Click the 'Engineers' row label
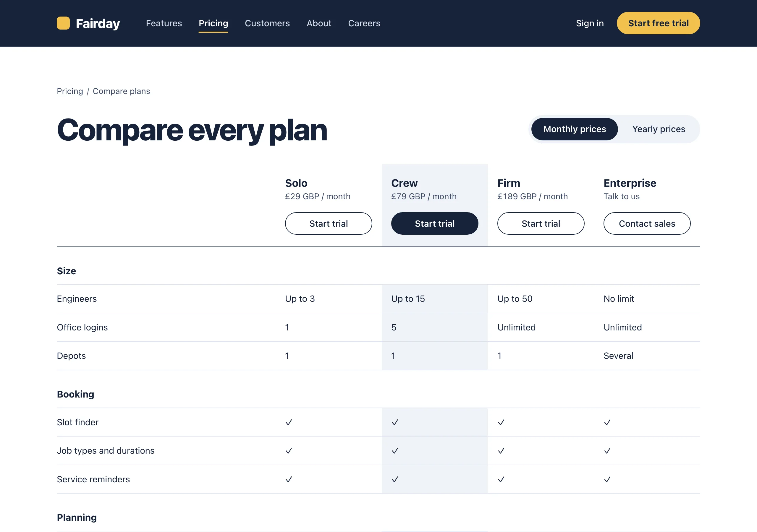 coord(77,299)
